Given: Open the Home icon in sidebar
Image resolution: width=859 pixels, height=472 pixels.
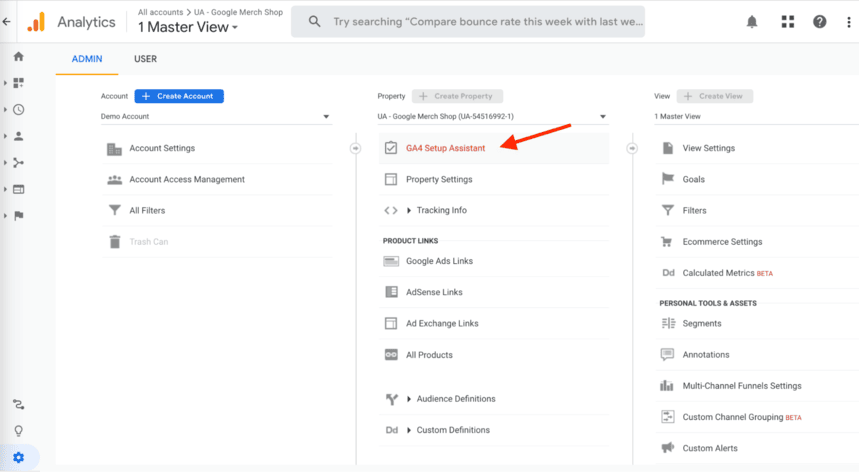Looking at the screenshot, I should point(18,57).
